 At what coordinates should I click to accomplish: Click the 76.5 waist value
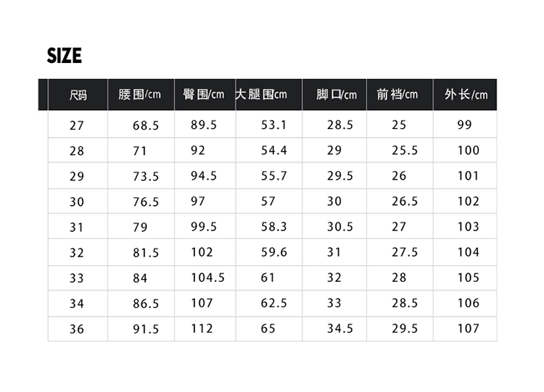[x=145, y=202]
